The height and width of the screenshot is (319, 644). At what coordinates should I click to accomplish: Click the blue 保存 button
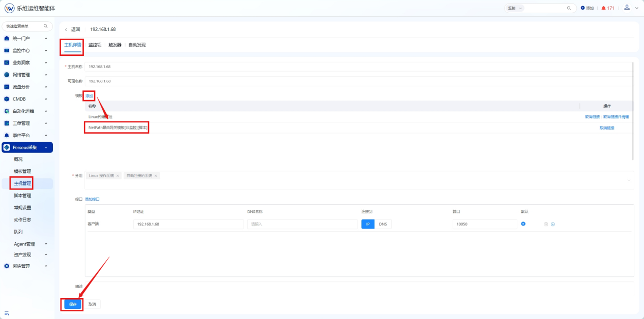73,304
